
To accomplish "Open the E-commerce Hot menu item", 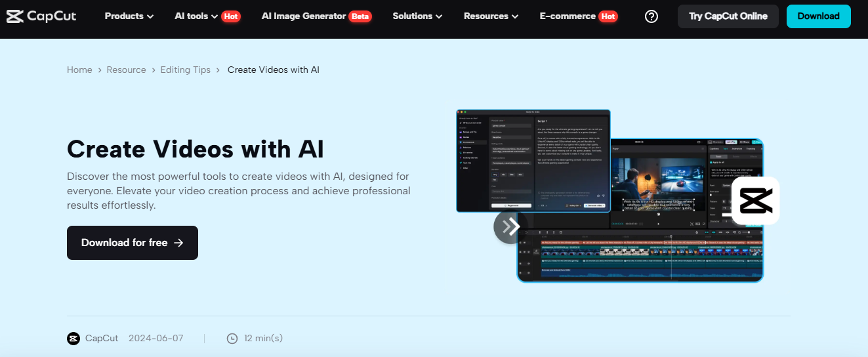I will tap(579, 16).
